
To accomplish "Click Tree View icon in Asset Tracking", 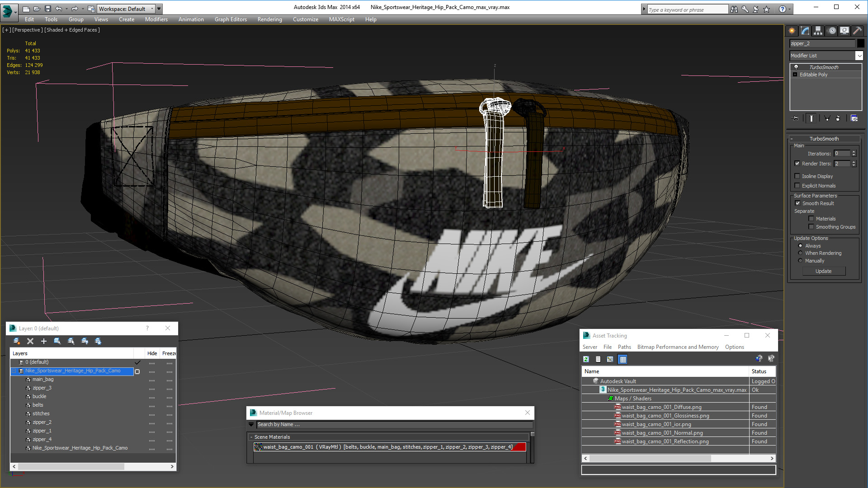I will pos(610,359).
